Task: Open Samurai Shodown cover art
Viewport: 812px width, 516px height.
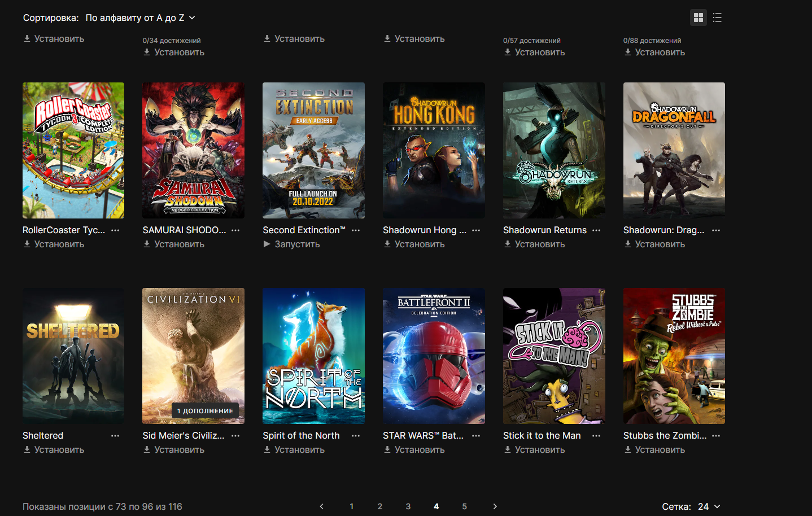Action: pos(194,150)
